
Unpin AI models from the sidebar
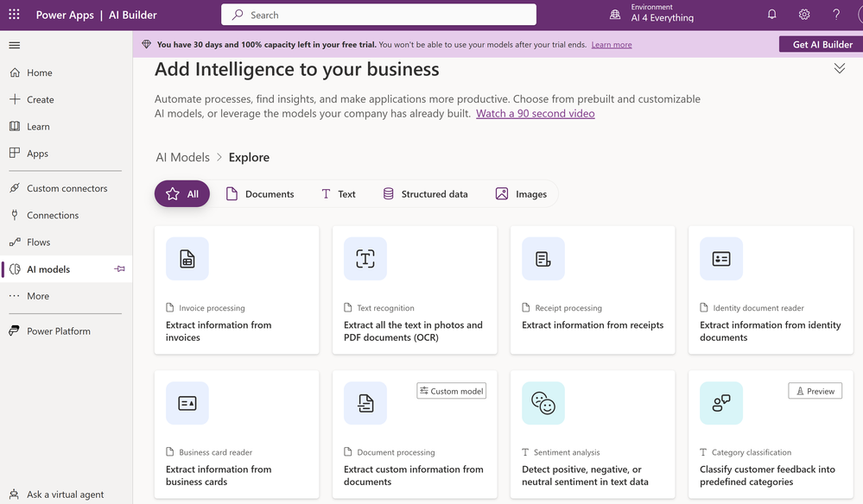point(119,268)
